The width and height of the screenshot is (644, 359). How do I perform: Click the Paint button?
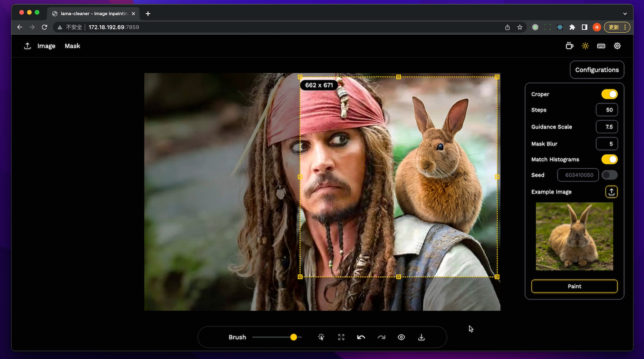pos(574,286)
